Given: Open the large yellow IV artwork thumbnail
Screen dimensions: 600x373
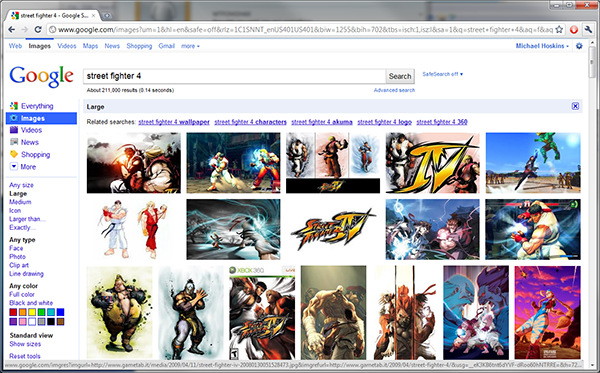Looking at the screenshot, I should coord(432,163).
